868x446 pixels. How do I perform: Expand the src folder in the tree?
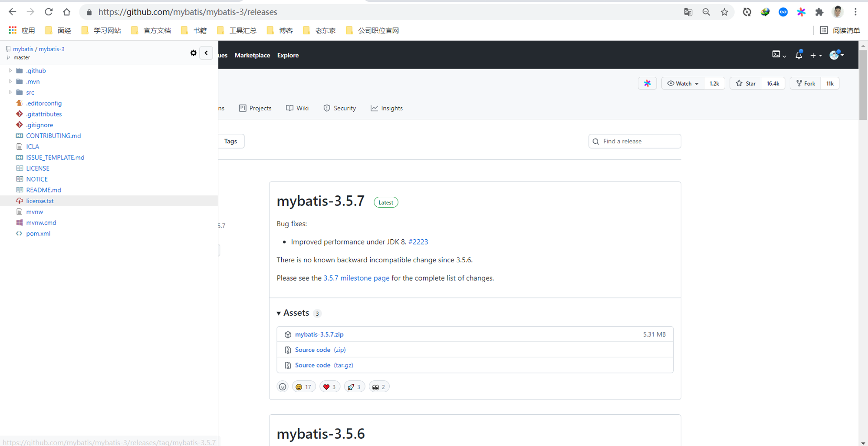(x=10, y=92)
